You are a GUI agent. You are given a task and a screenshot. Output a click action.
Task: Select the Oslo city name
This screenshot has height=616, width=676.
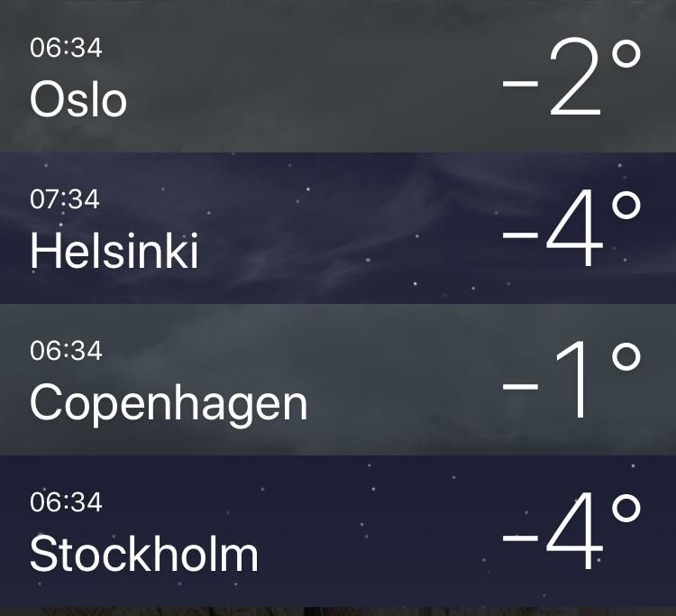[x=78, y=99]
